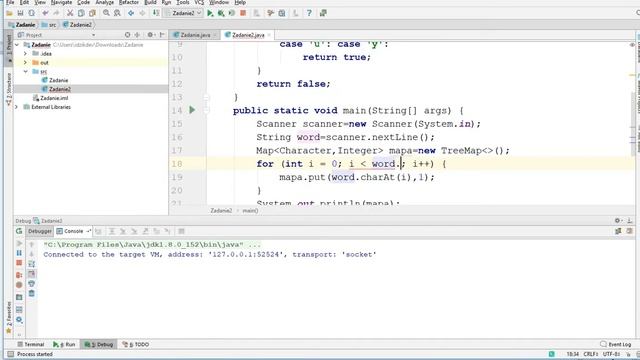The image size is (640, 360).
Task: Switch to the Console tab
Action: coord(73,231)
